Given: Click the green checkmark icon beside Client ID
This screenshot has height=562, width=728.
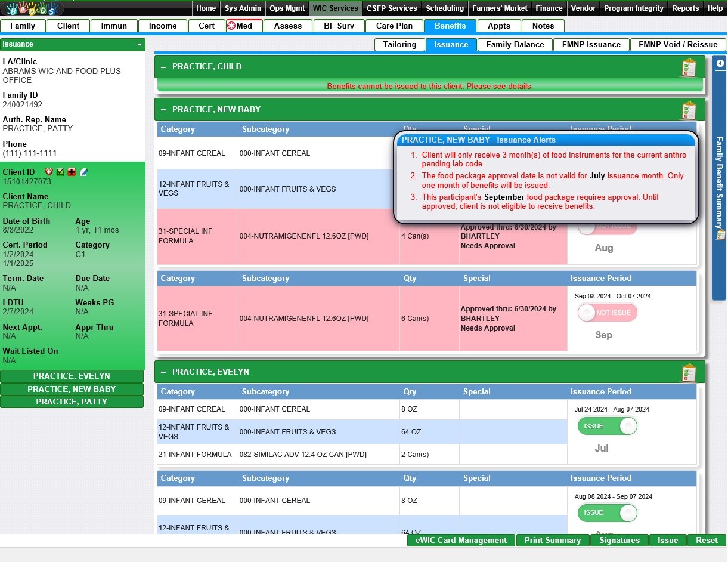Looking at the screenshot, I should pyautogui.click(x=60, y=172).
